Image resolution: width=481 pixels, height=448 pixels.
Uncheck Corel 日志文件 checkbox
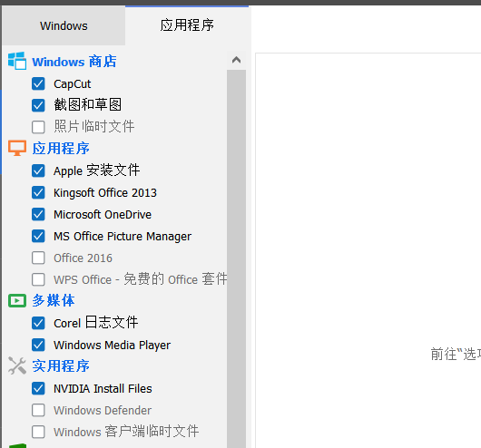[x=38, y=323]
